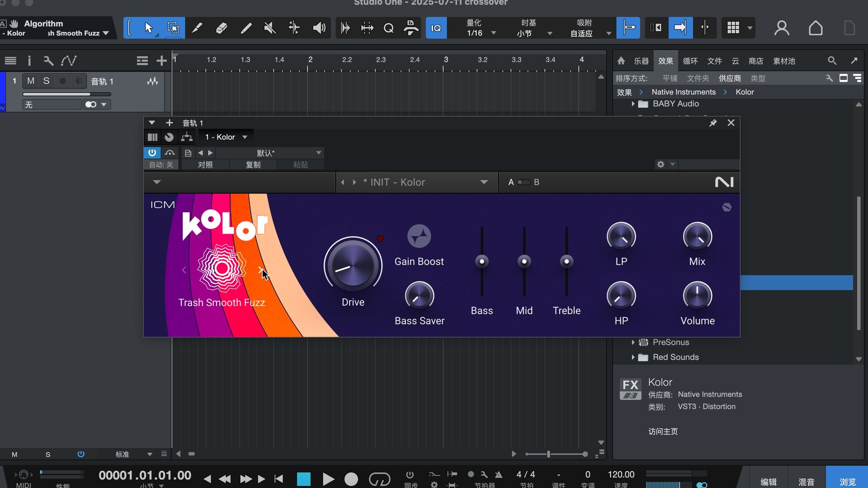Pin the Kolor plugin window
The height and width of the screenshot is (488, 868).
(713, 123)
